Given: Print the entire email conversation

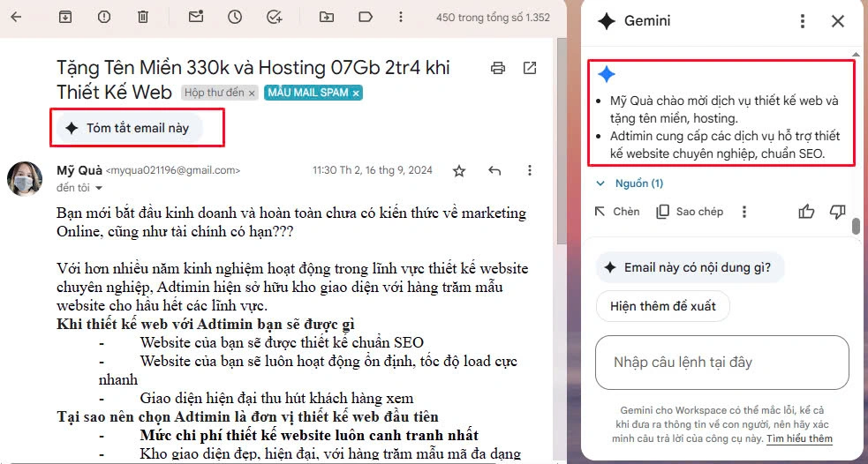Looking at the screenshot, I should (x=498, y=68).
